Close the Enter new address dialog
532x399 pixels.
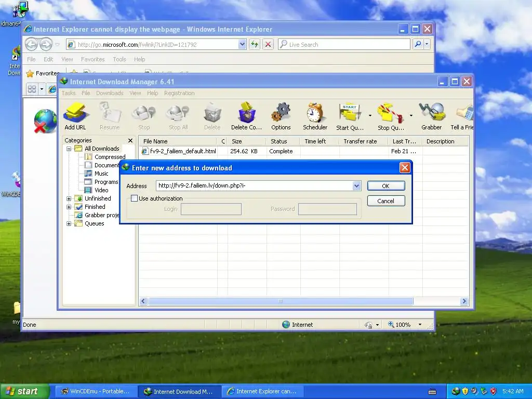click(x=404, y=168)
